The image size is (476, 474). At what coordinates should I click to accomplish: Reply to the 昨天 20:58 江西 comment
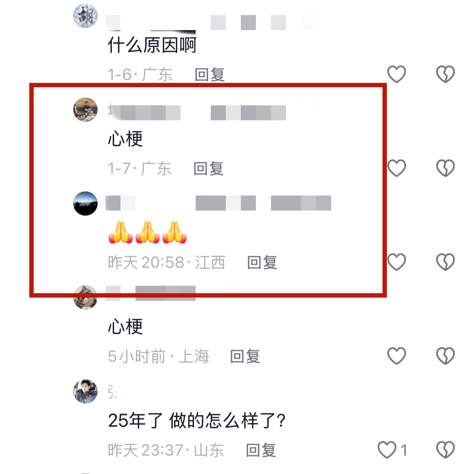tap(262, 262)
